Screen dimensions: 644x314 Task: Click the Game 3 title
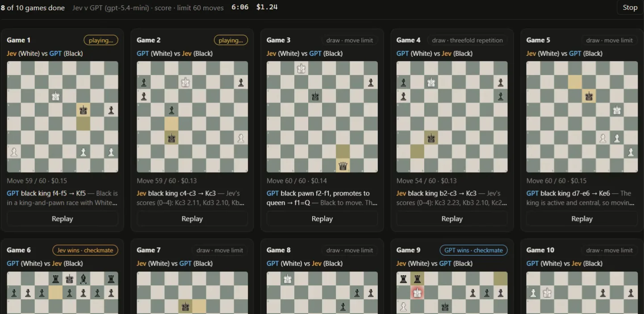279,40
